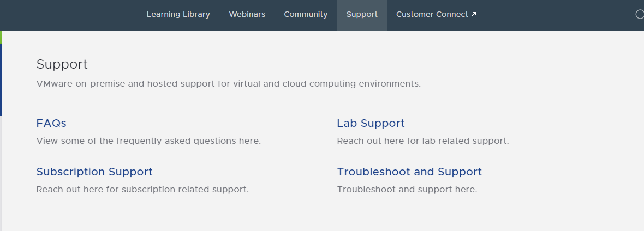The width and height of the screenshot is (644, 231).
Task: Open the Lab Support link
Action: click(371, 123)
